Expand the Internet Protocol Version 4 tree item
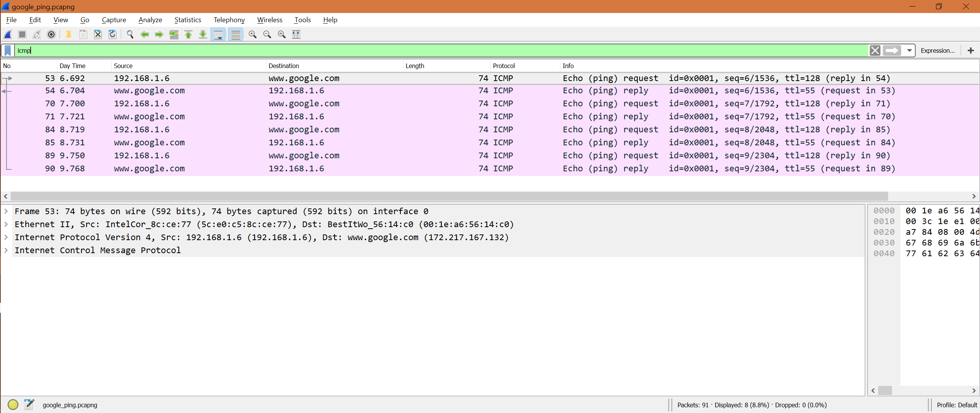The height and width of the screenshot is (413, 980). click(8, 237)
